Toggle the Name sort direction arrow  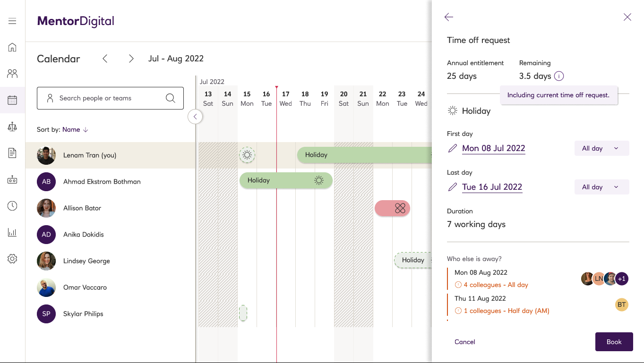tap(86, 130)
